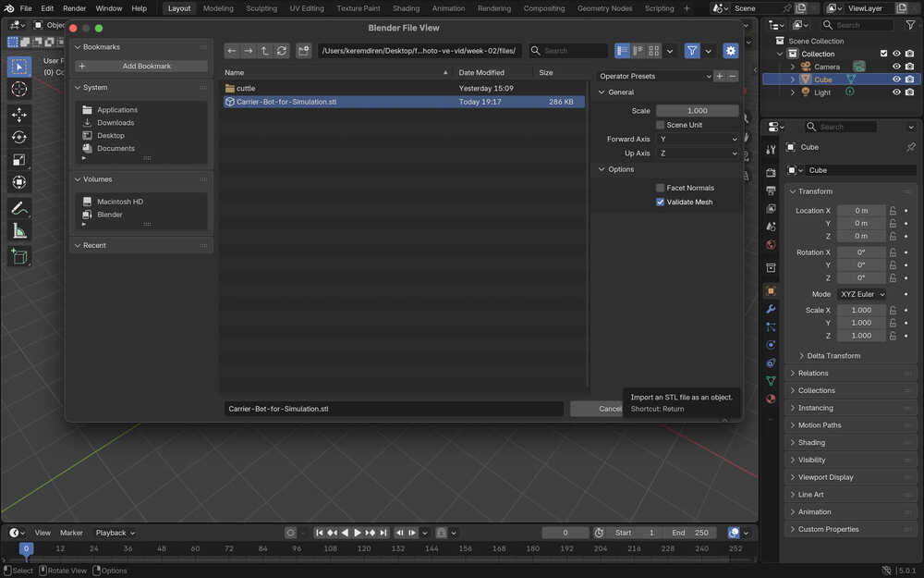Create a new directory with the folder icon
924x578 pixels.
click(x=303, y=51)
